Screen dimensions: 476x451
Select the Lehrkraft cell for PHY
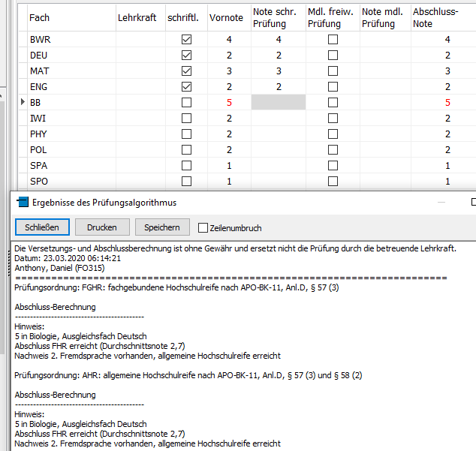coord(140,134)
